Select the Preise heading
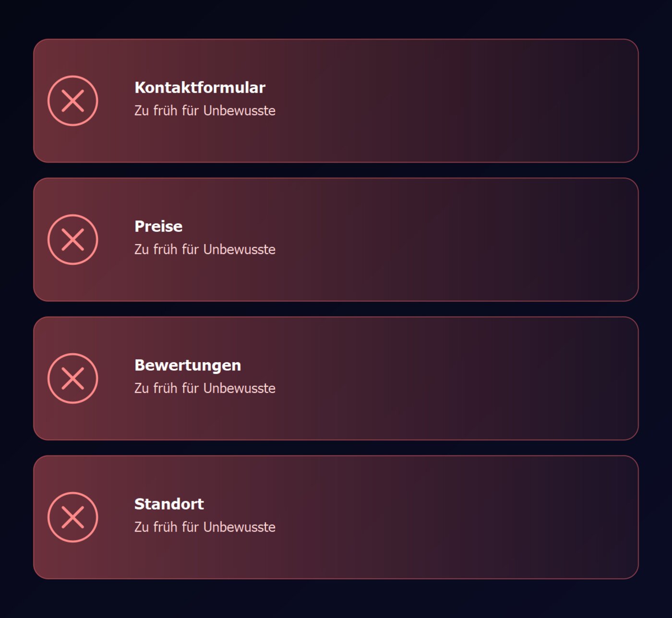 [158, 226]
